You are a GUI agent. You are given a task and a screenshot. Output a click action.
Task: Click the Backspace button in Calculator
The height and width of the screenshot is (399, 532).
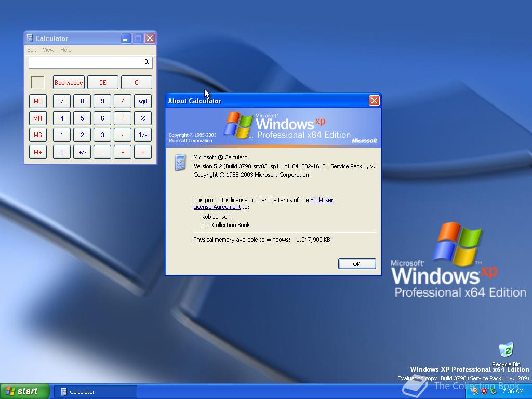[x=69, y=83]
